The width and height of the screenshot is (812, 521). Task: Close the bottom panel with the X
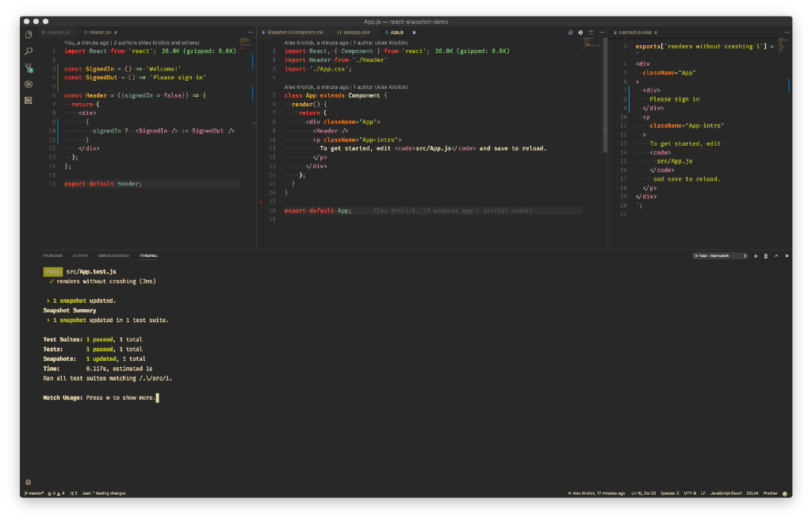(786, 256)
